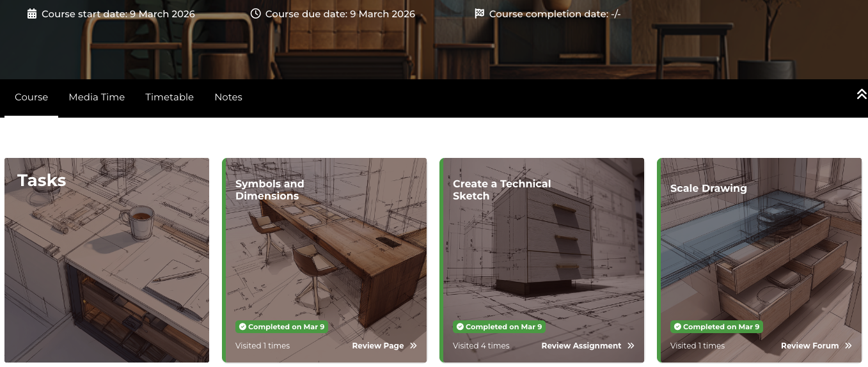
Task: Click the calendar icon beside course start date
Action: [x=32, y=13]
